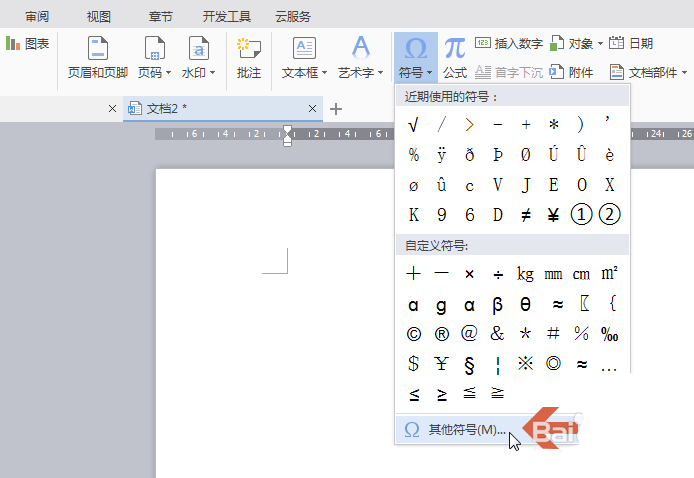The height and width of the screenshot is (478, 694).
Task: Insert the m² unit symbol
Action: click(x=609, y=274)
